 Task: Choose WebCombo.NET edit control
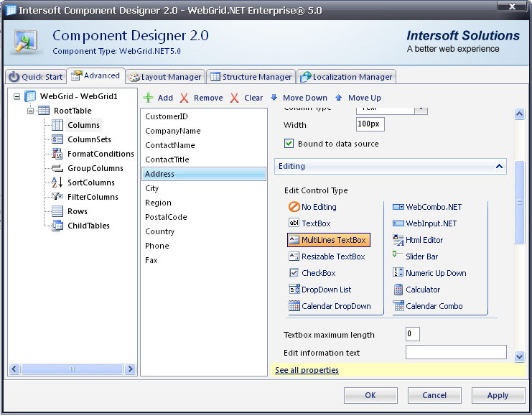coord(427,207)
